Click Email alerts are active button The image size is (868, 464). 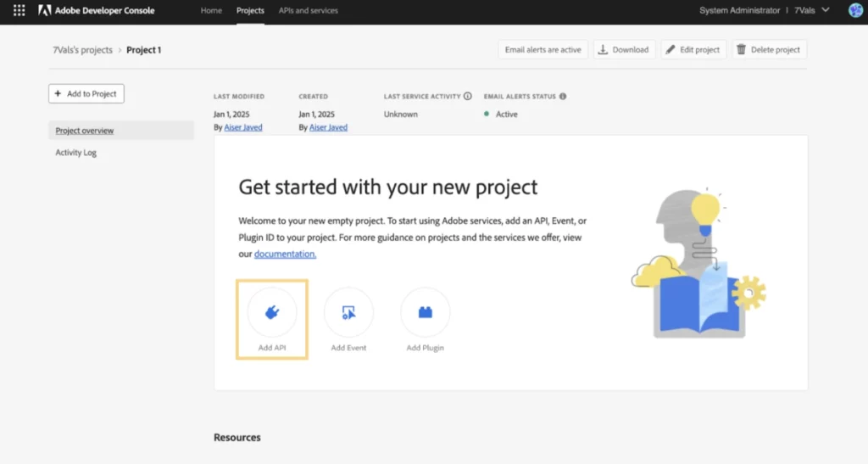pyautogui.click(x=543, y=50)
